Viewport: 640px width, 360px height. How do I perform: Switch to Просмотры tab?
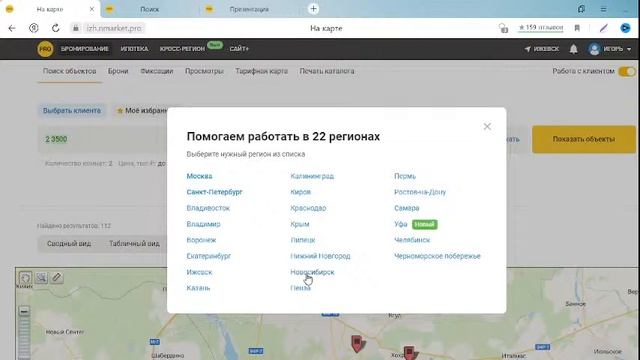[204, 71]
